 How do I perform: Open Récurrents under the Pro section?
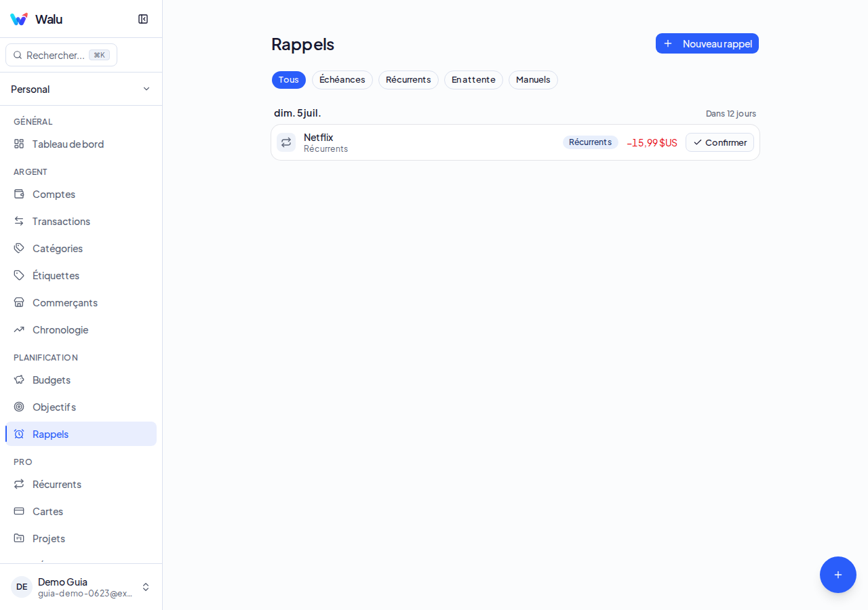(81, 484)
